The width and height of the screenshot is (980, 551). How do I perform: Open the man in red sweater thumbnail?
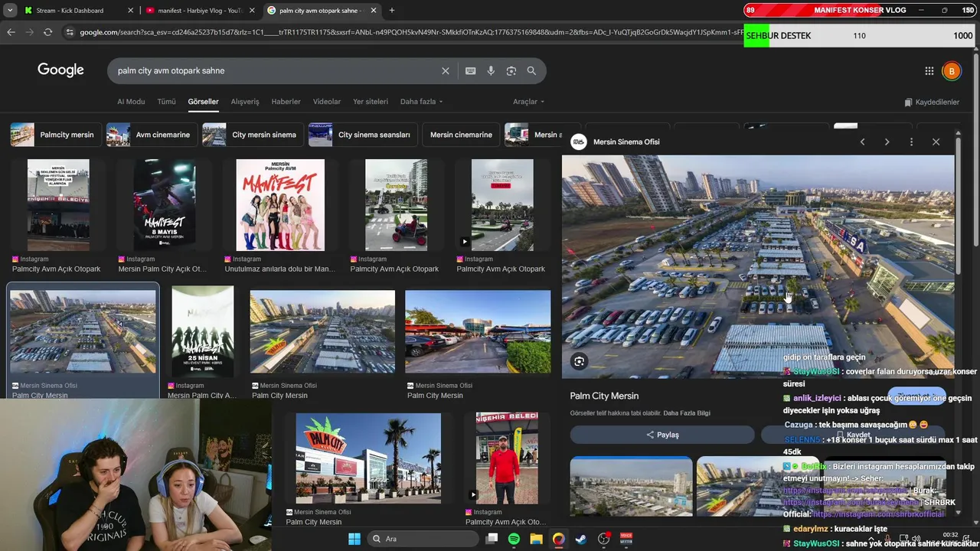click(507, 458)
